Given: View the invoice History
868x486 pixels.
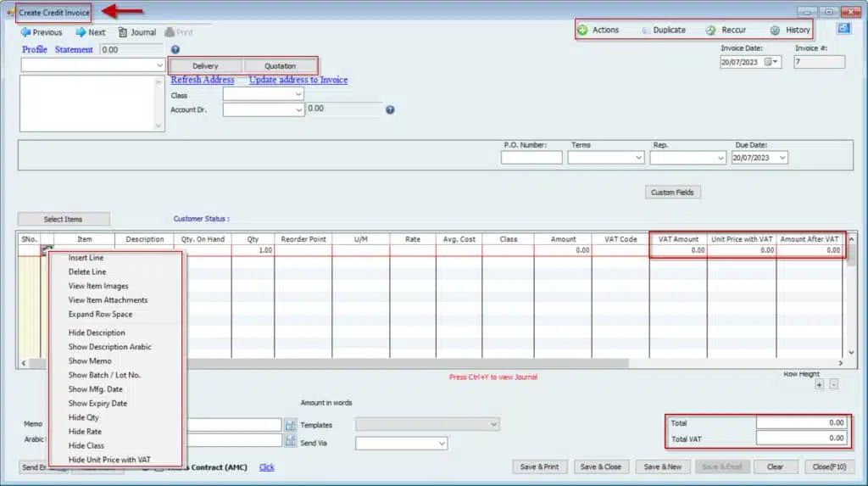Looking at the screenshot, I should pyautogui.click(x=790, y=30).
